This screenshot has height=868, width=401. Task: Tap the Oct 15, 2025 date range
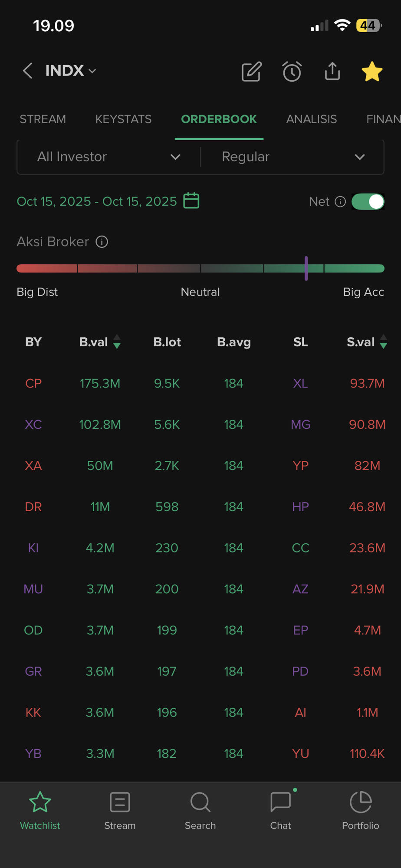click(97, 201)
